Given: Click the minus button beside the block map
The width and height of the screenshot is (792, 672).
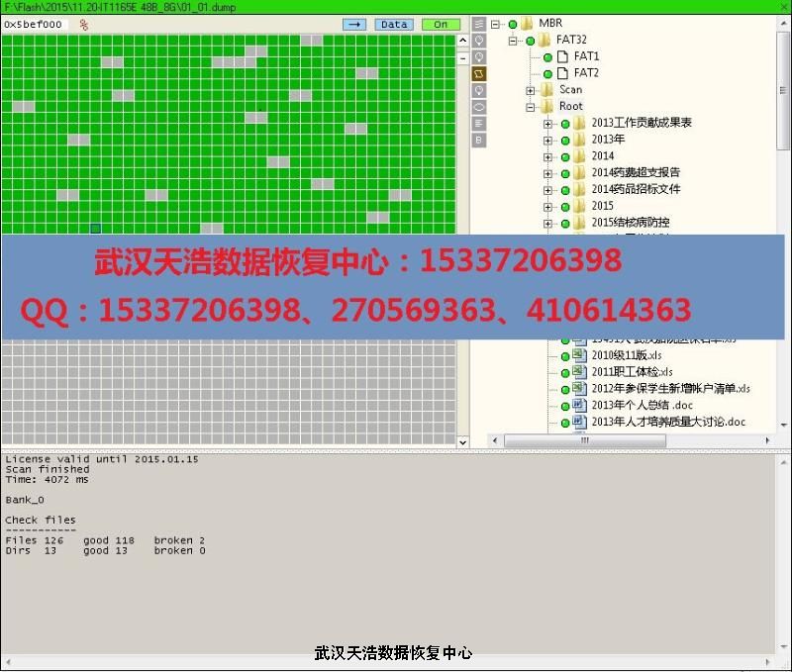Looking at the screenshot, I should 462,57.
